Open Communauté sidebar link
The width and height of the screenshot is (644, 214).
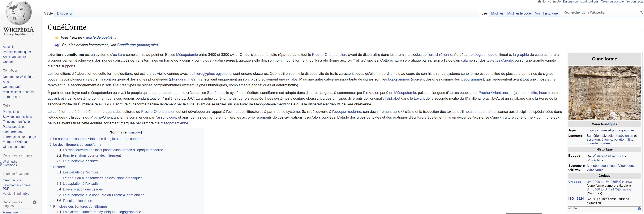pyautogui.click(x=12, y=87)
